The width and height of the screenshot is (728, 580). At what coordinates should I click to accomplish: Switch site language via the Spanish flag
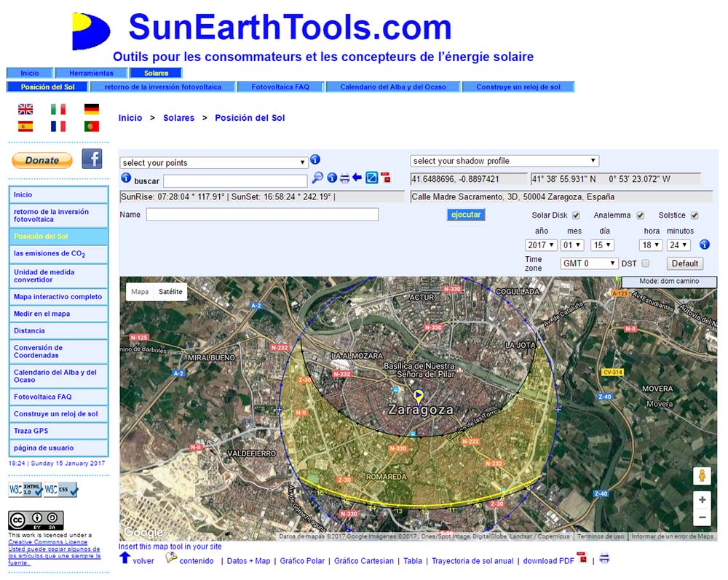[x=25, y=126]
